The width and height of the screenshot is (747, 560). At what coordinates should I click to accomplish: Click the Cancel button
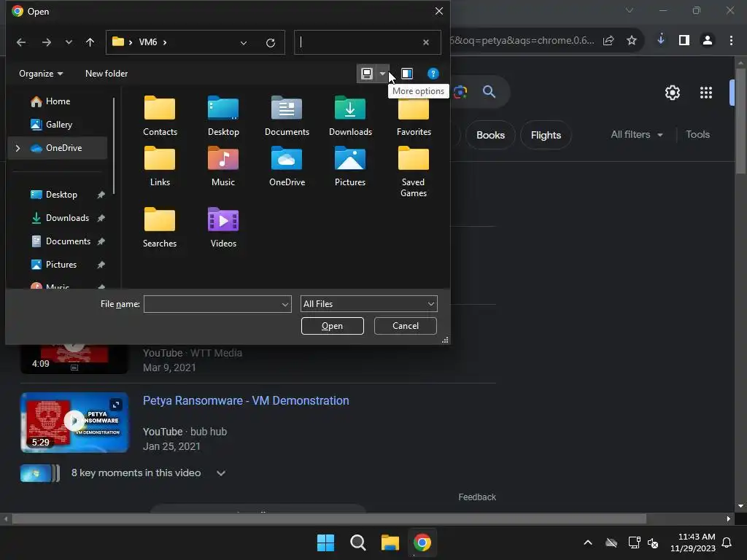406,326
